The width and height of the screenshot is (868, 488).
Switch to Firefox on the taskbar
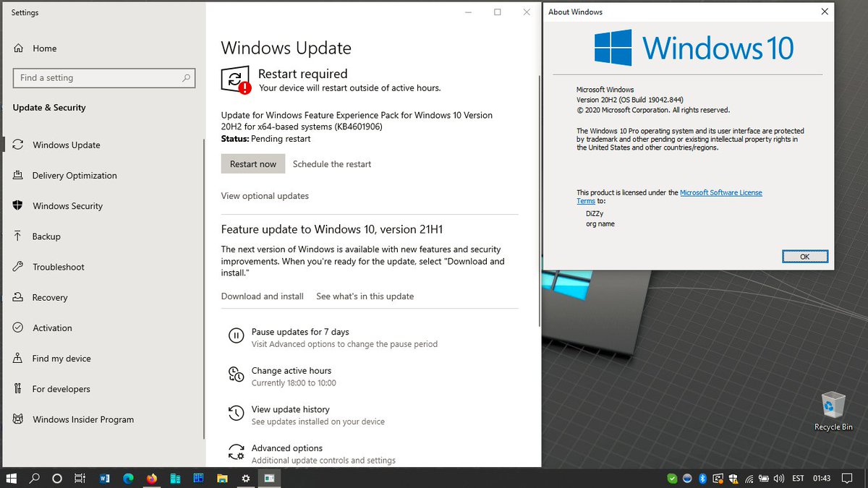[x=151, y=479]
